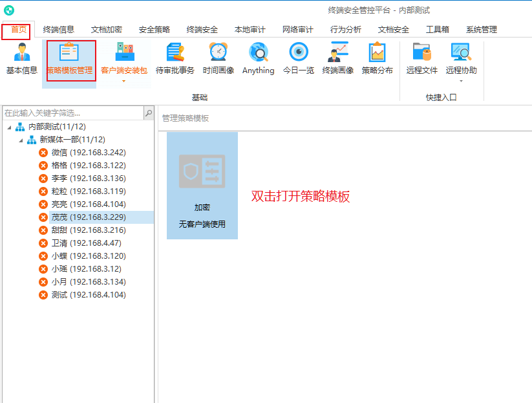
Task: Click the 新媒体一部 department icon
Action: (32, 140)
